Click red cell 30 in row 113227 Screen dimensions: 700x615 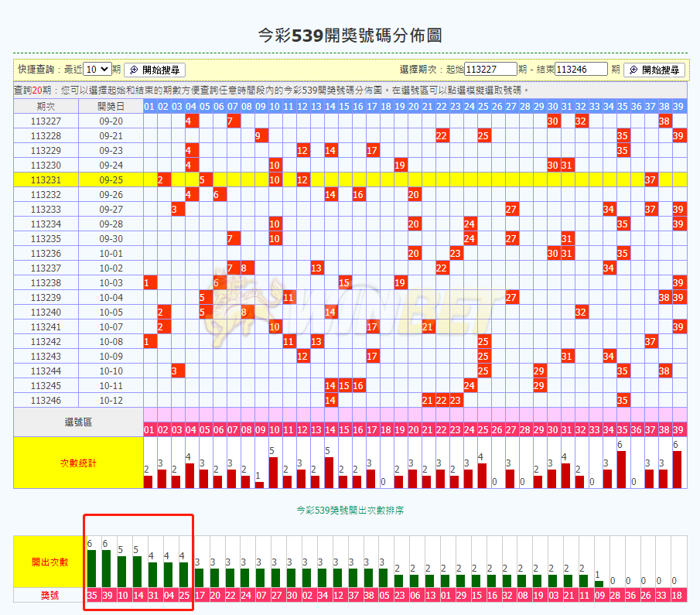click(x=553, y=121)
